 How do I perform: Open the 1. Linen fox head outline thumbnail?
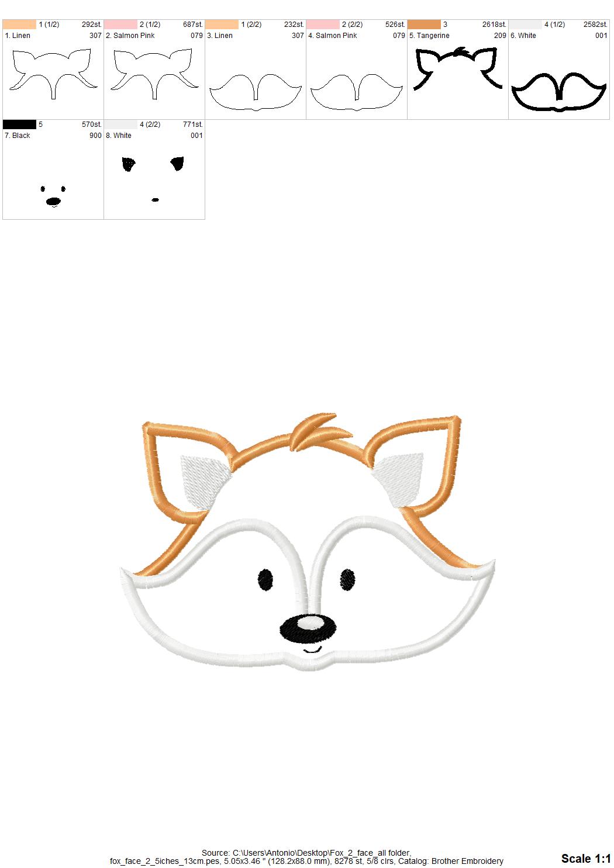pos(53,74)
